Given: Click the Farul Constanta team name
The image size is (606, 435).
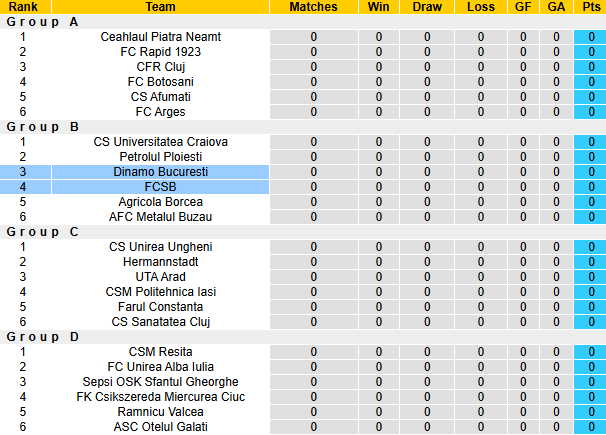Looking at the screenshot, I should 161,307.
